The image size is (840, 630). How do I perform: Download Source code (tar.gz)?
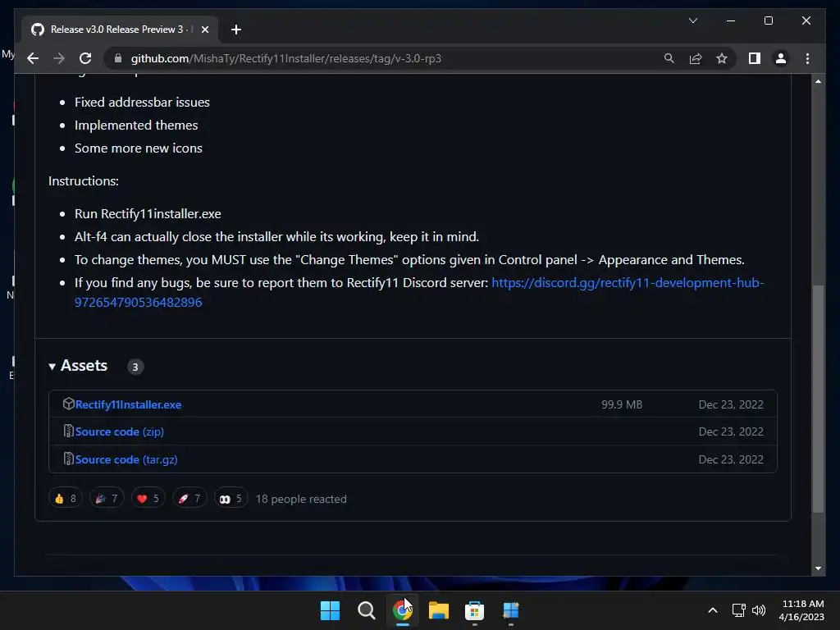[x=126, y=459]
